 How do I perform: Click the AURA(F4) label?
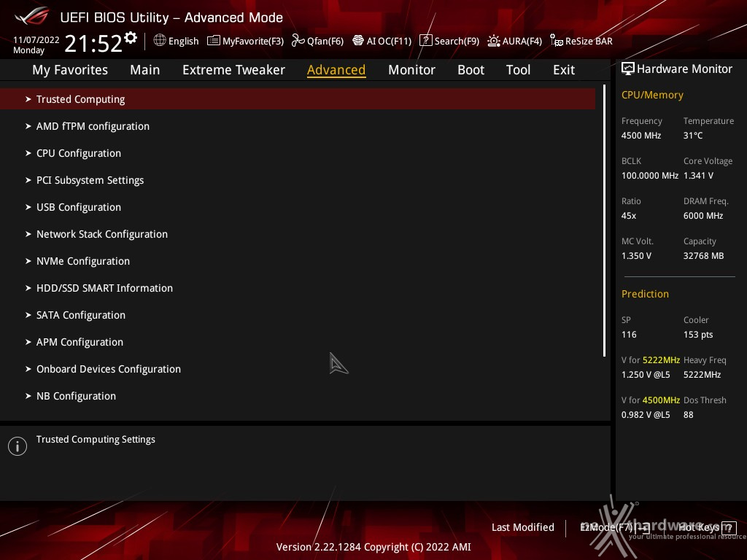(522, 42)
